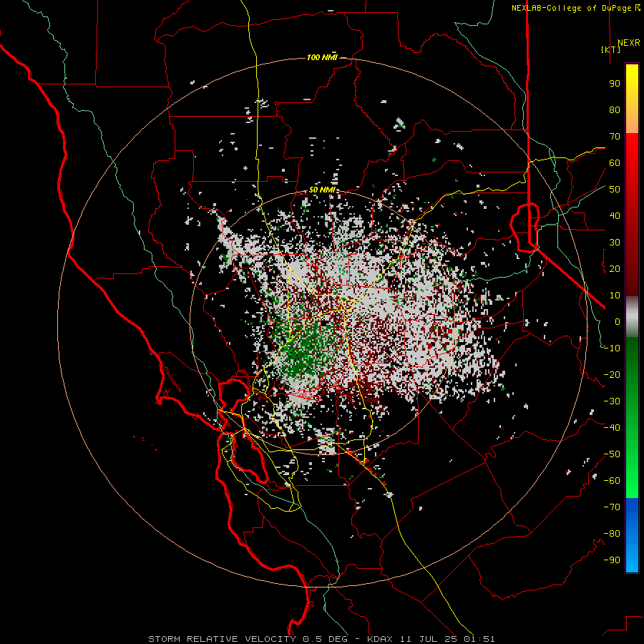The width and height of the screenshot is (644, 644).
Task: Click the -90 value on velocity scale
Action: point(612,560)
